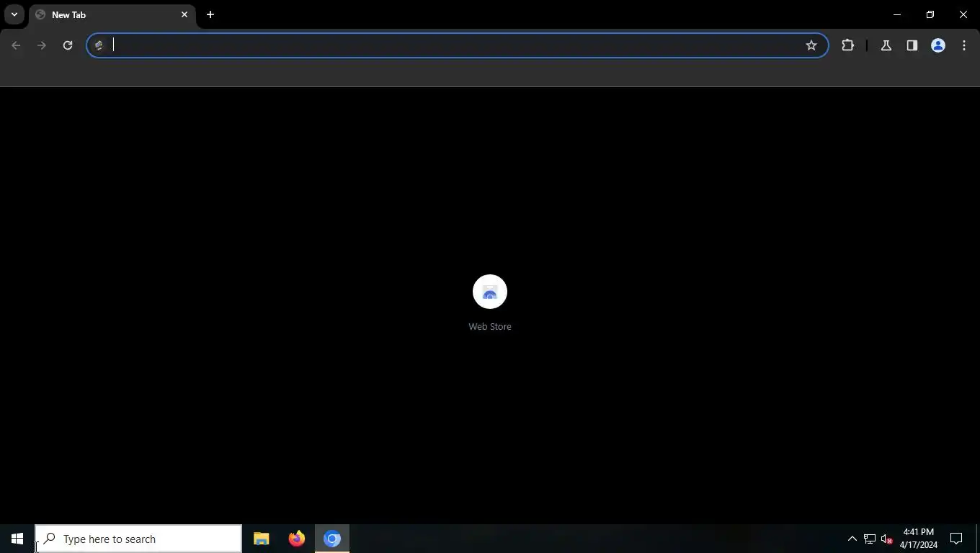
Task: Open the profile avatar menu
Action: pos(938,45)
